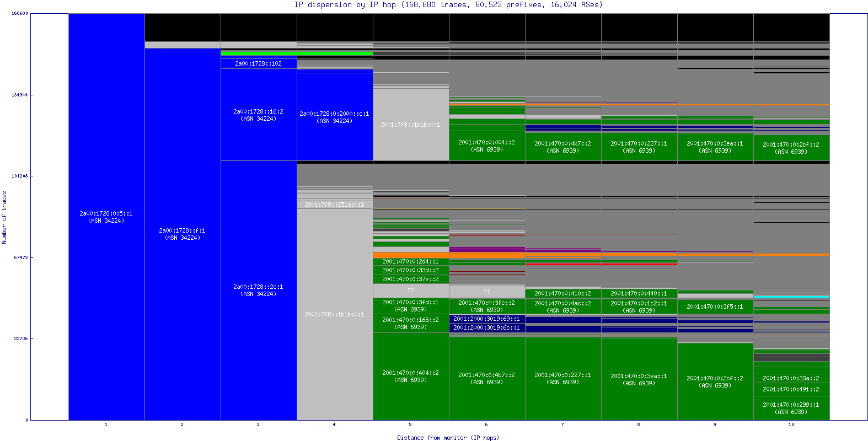Select the 2001:470:0:3fd::1 block
Image resolution: width=868 pixels, height=441 pixels.
411,306
